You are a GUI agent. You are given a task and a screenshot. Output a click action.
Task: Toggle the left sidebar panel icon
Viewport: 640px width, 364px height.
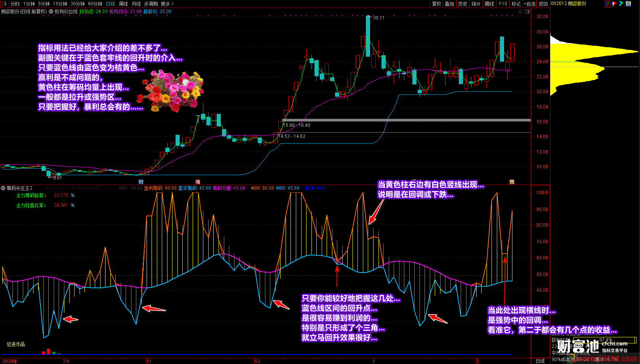4,3
